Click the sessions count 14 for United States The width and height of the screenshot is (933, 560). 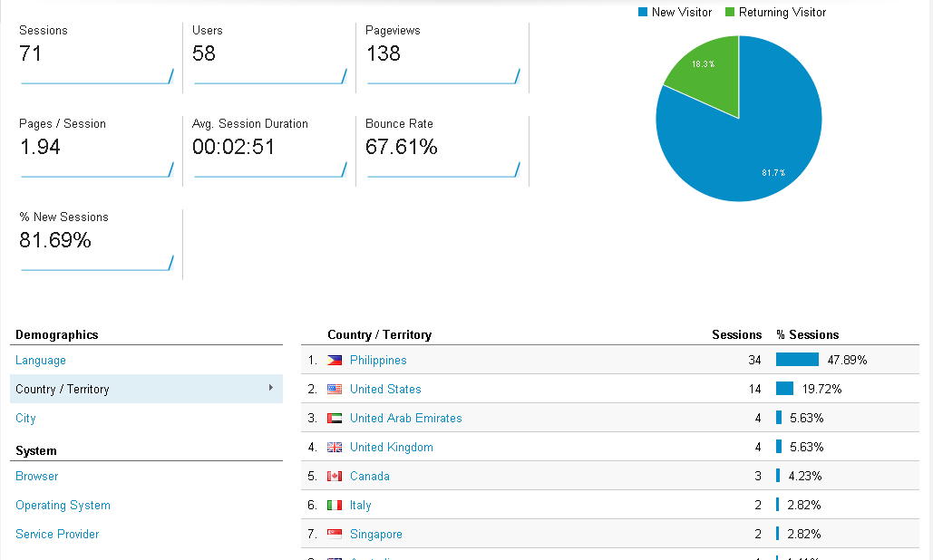pos(754,390)
